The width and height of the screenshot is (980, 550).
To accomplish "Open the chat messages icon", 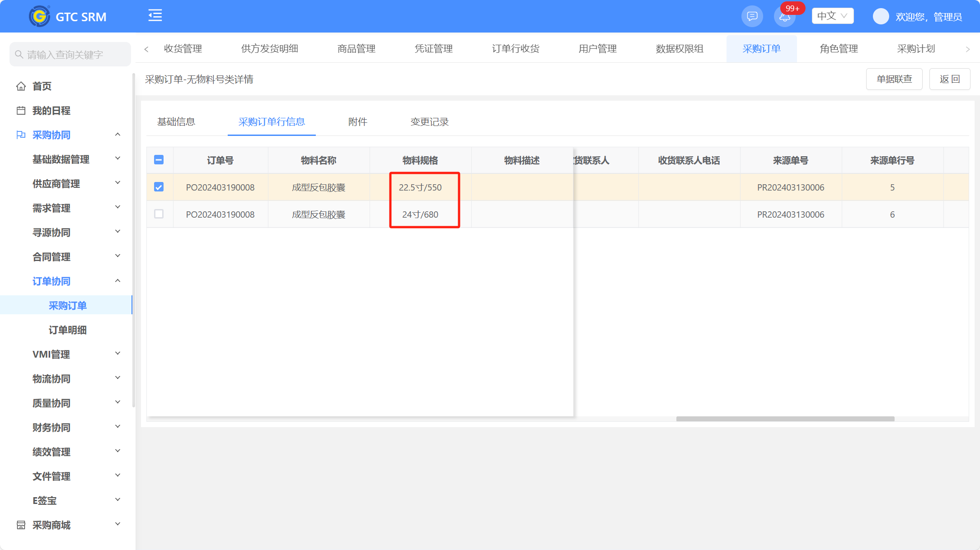I will [752, 16].
